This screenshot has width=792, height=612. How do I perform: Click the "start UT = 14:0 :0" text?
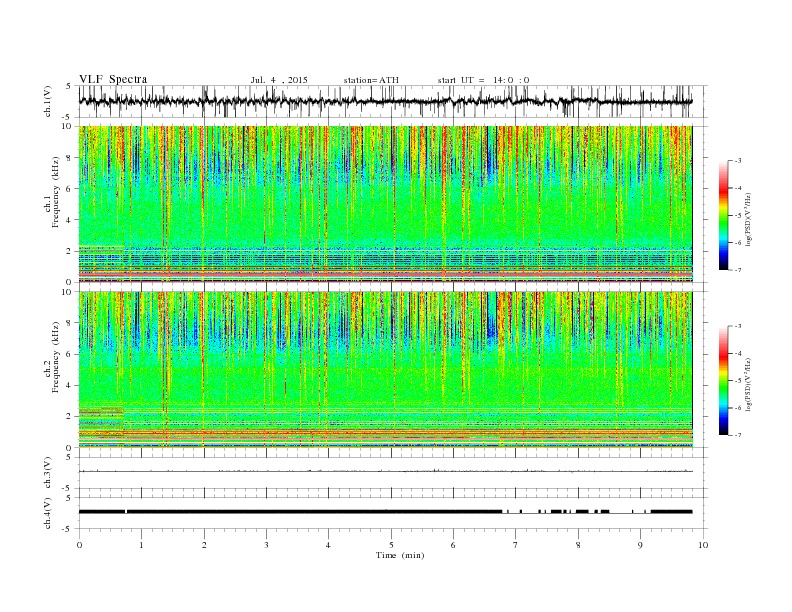[x=483, y=80]
